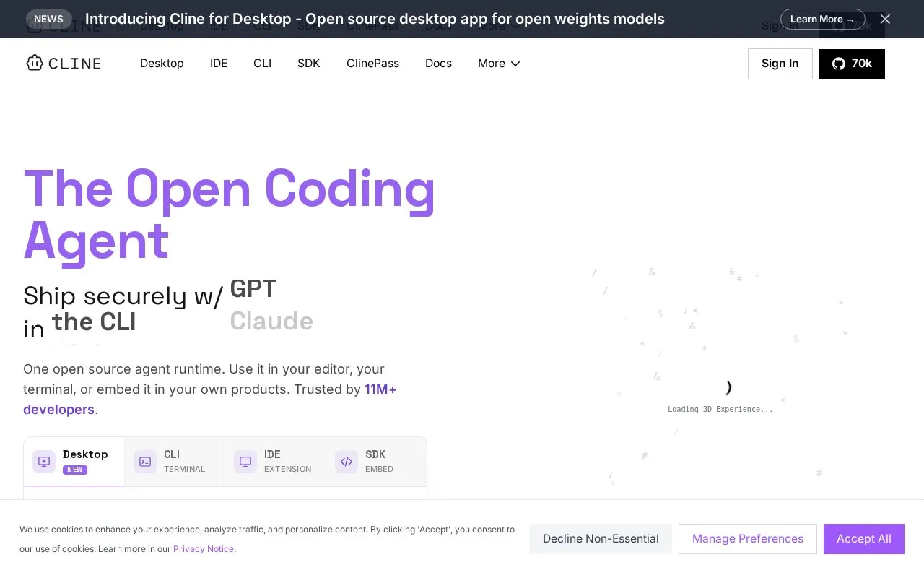This screenshot has height=578, width=924.
Task: Click the GitHub icon in 70k button
Action: (839, 64)
